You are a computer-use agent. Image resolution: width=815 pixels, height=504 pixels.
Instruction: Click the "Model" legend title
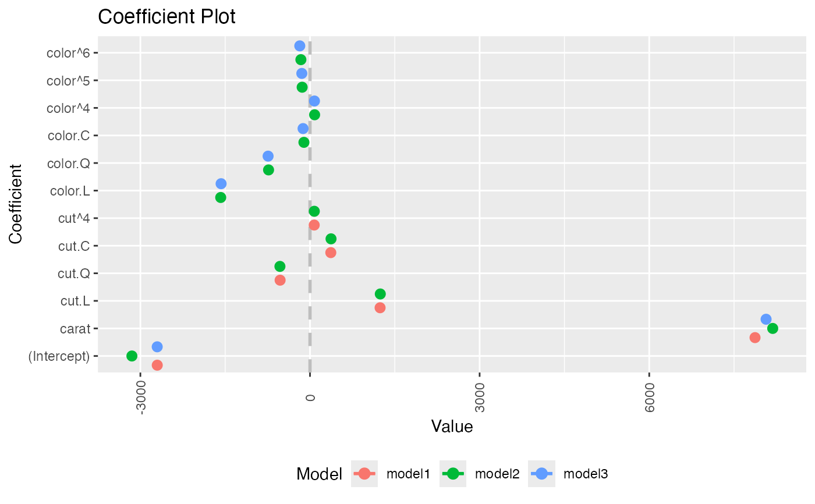tap(319, 474)
